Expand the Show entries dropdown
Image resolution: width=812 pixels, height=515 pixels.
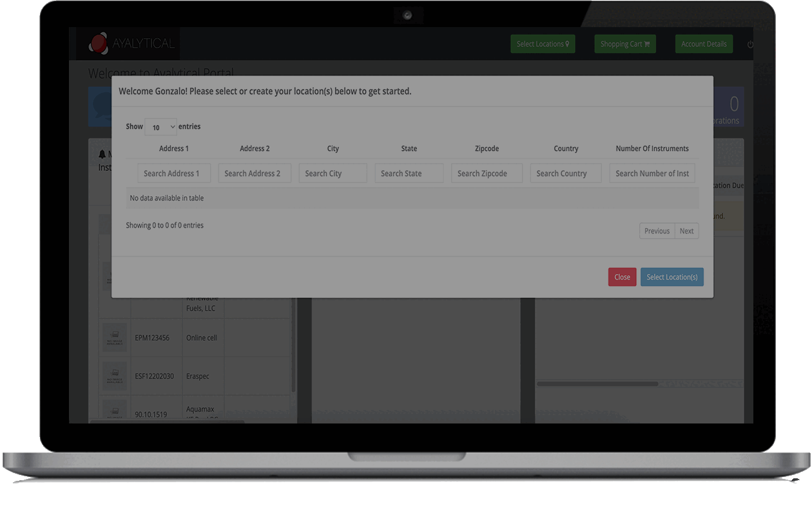point(160,127)
